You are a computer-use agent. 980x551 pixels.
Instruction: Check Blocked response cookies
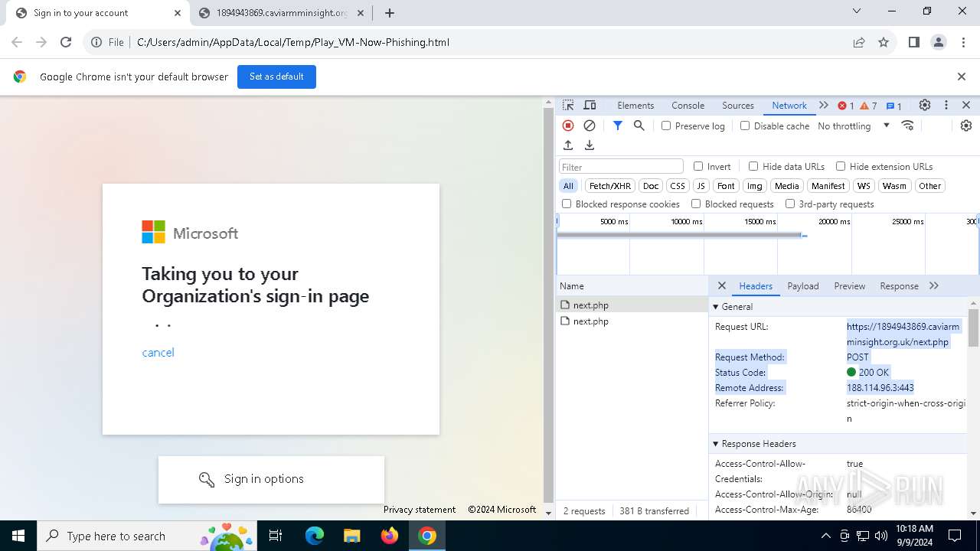[567, 204]
